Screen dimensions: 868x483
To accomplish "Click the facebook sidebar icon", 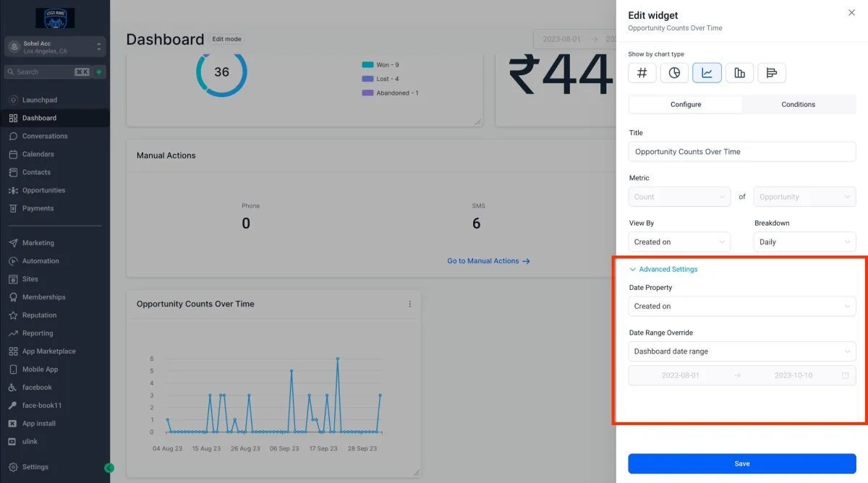I will 13,388.
